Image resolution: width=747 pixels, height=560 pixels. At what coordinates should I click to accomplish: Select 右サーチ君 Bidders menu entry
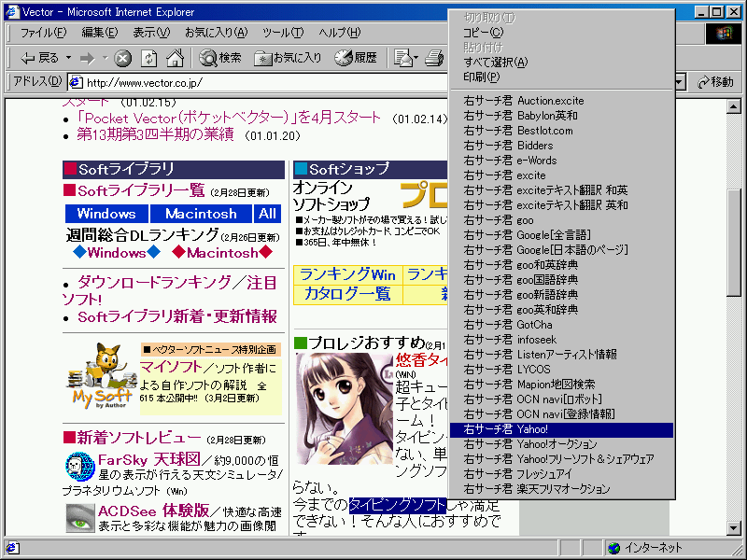pyautogui.click(x=562, y=146)
